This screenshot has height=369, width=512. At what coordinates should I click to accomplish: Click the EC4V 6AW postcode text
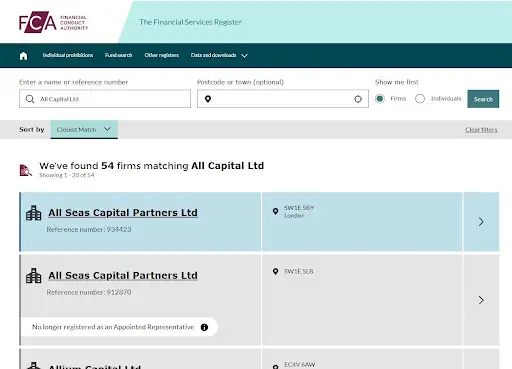(x=300, y=365)
